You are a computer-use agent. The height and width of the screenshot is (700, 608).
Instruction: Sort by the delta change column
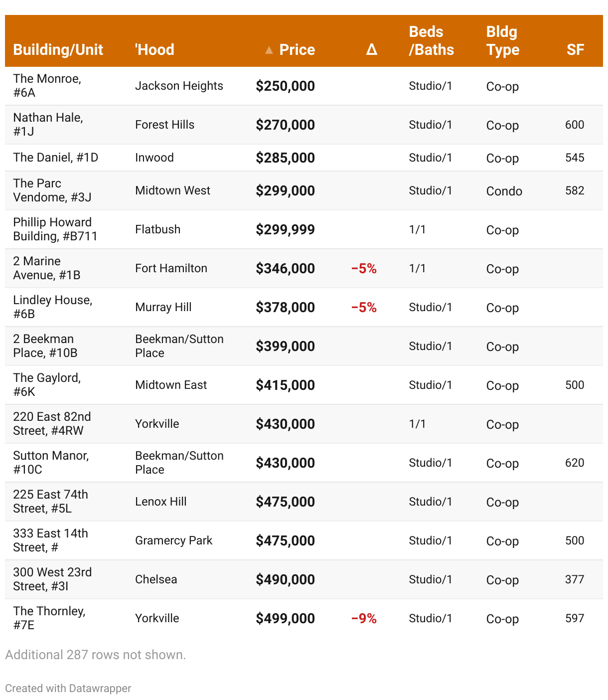371,50
